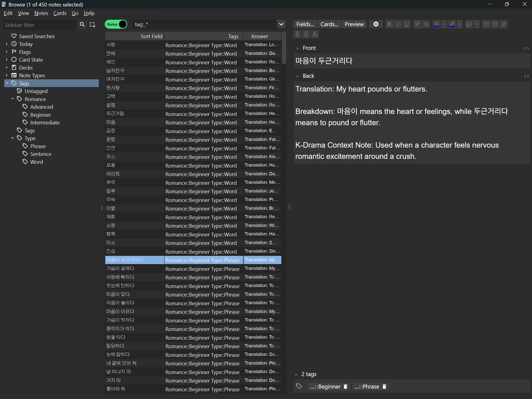The height and width of the screenshot is (399, 532).
Task: Collapse the Back field section
Action: (298, 76)
